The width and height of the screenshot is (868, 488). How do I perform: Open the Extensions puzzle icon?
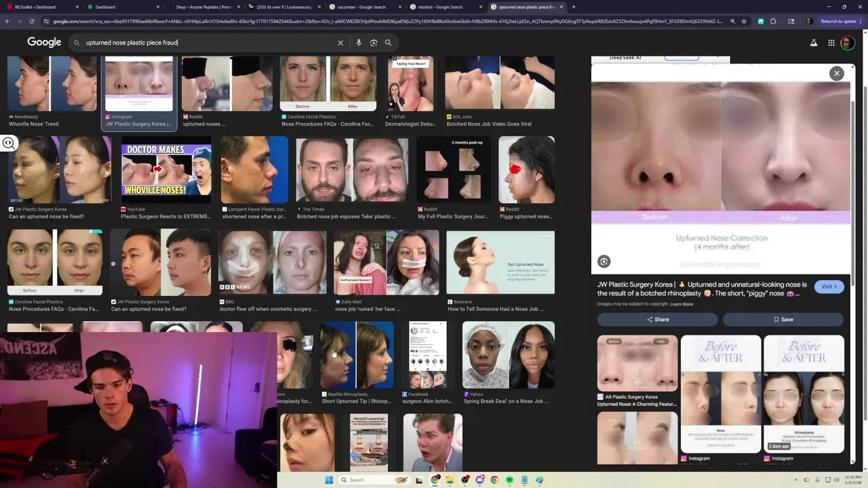pos(773,21)
